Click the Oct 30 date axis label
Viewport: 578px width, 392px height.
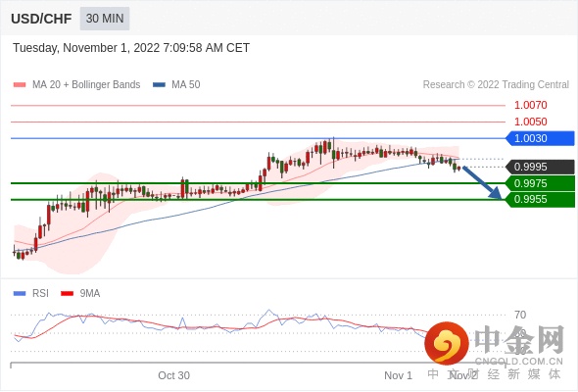(174, 375)
